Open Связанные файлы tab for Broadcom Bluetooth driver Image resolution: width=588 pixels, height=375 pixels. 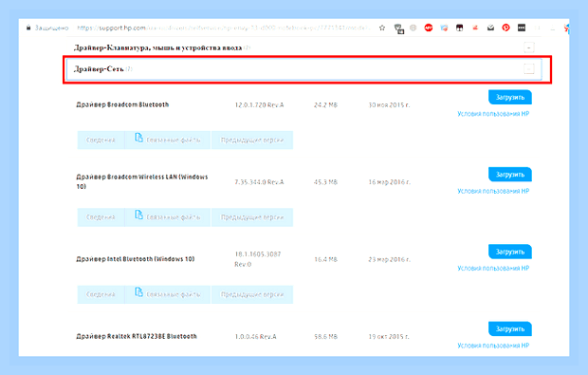coord(168,140)
